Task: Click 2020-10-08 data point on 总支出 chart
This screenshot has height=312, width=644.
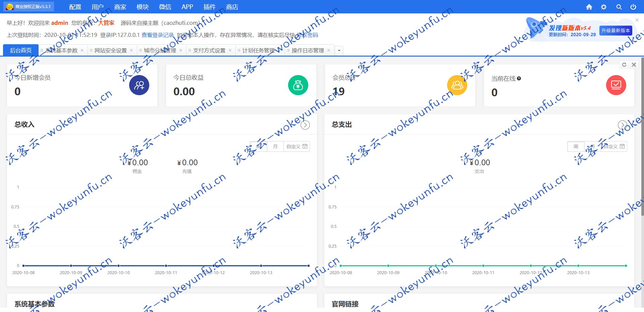Action: [341, 266]
